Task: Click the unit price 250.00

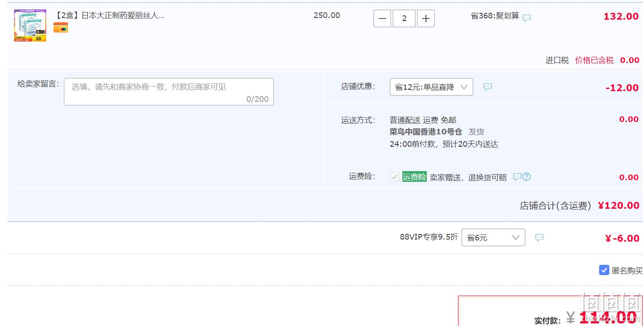Action: [x=327, y=15]
